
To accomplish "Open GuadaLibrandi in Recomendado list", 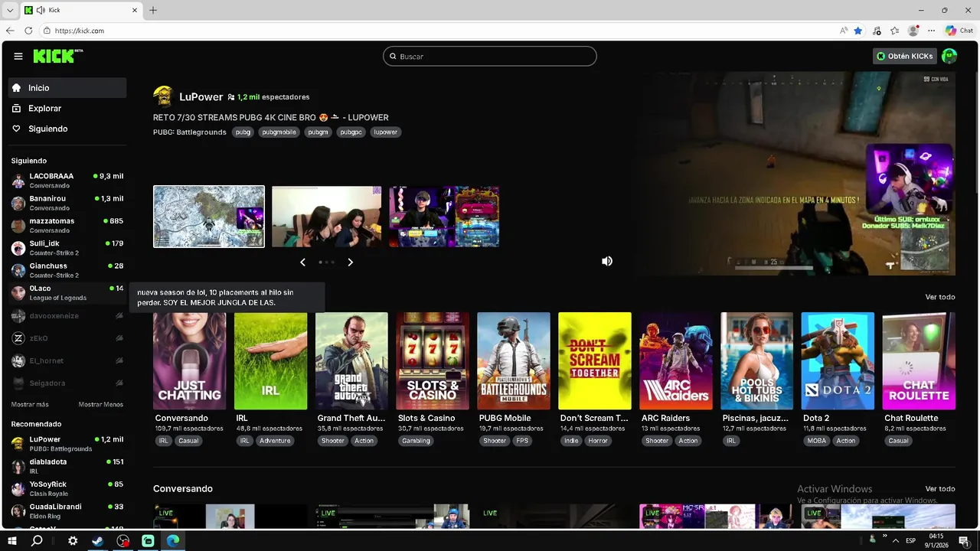I will pos(67,510).
